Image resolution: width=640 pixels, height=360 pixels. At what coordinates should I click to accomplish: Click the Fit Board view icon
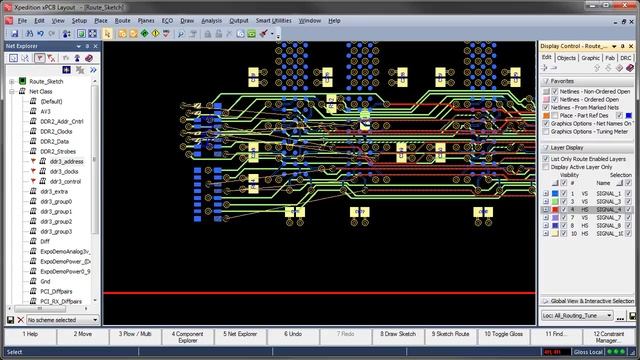tap(81, 34)
